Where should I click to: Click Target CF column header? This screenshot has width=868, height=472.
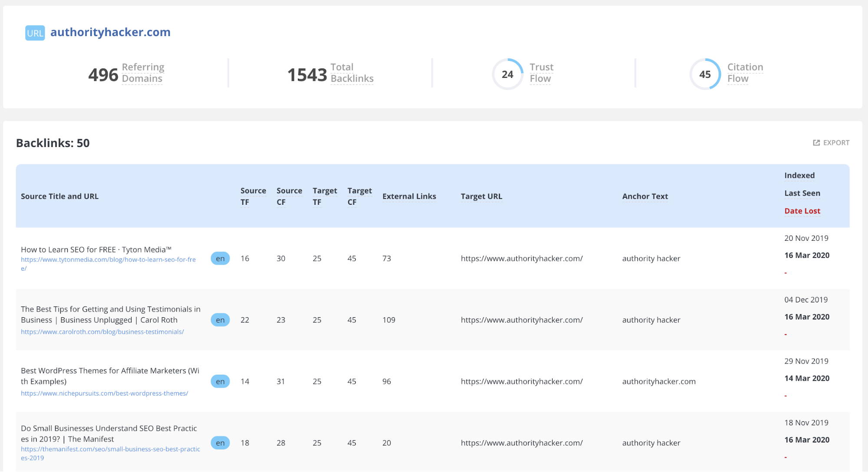(360, 196)
